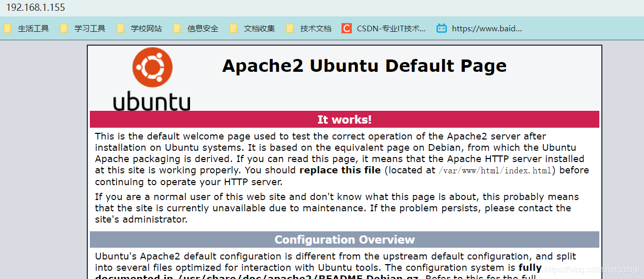Click the Apache2 Ubuntu Default Page heading
The height and width of the screenshot is (279, 644).
tap(364, 66)
